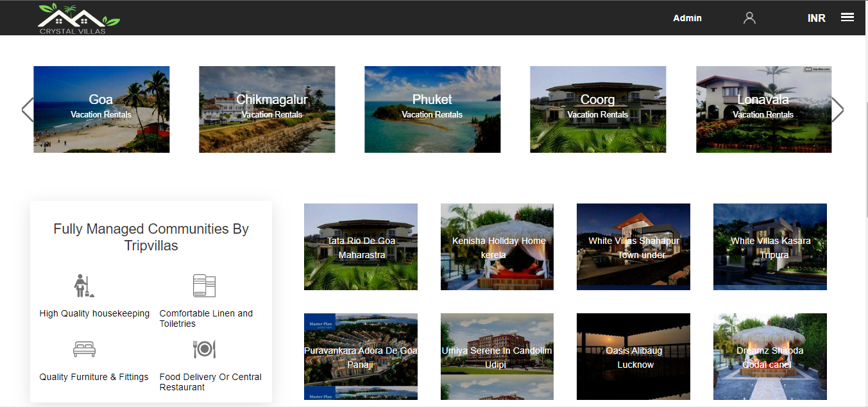Viewport: 868px width, 407px height.
Task: Open the Tata Rio De Goa listing
Action: click(361, 247)
